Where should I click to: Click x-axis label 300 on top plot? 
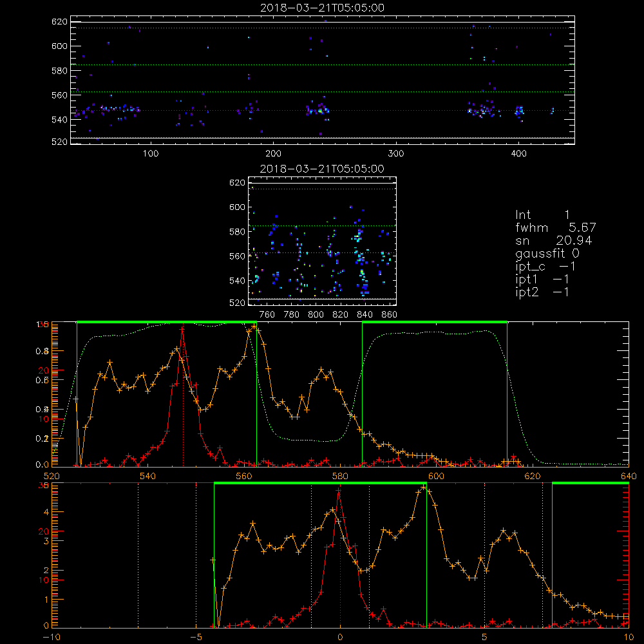[396, 154]
